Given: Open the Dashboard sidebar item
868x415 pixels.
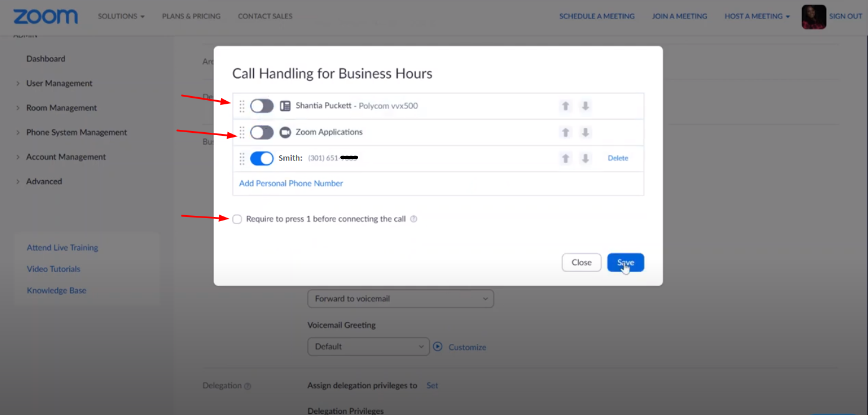Looking at the screenshot, I should [46, 59].
